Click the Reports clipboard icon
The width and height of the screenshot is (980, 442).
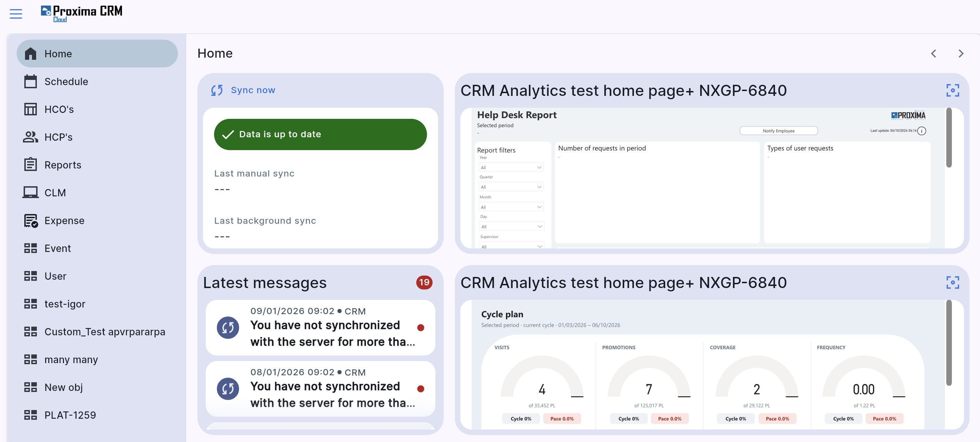tap(31, 165)
